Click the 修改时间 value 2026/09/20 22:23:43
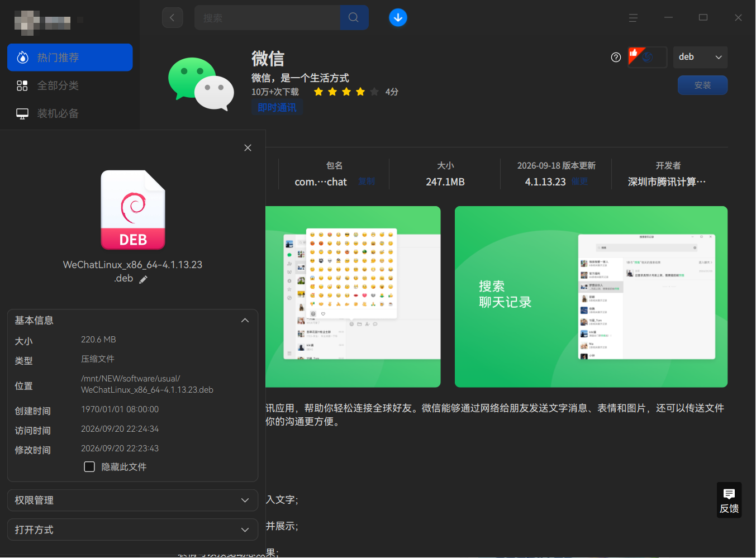This screenshot has width=756, height=558. [120, 449]
